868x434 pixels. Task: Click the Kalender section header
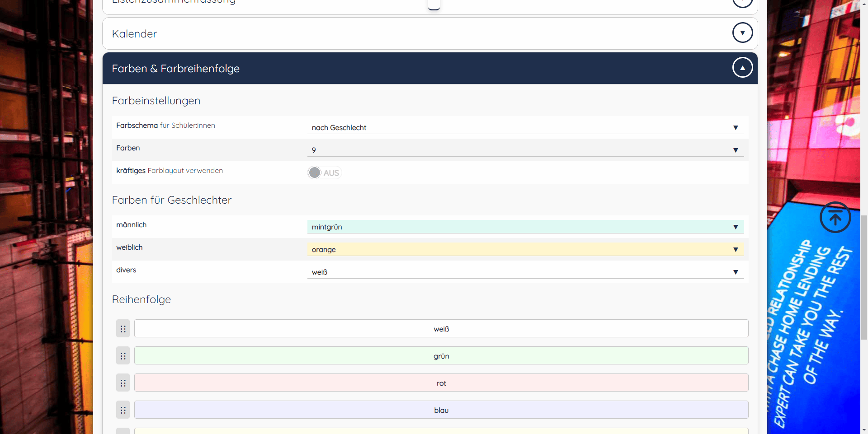tap(134, 34)
